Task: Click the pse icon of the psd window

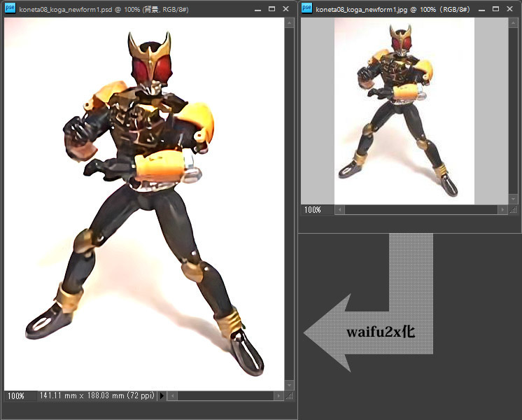Action: [x=10, y=8]
